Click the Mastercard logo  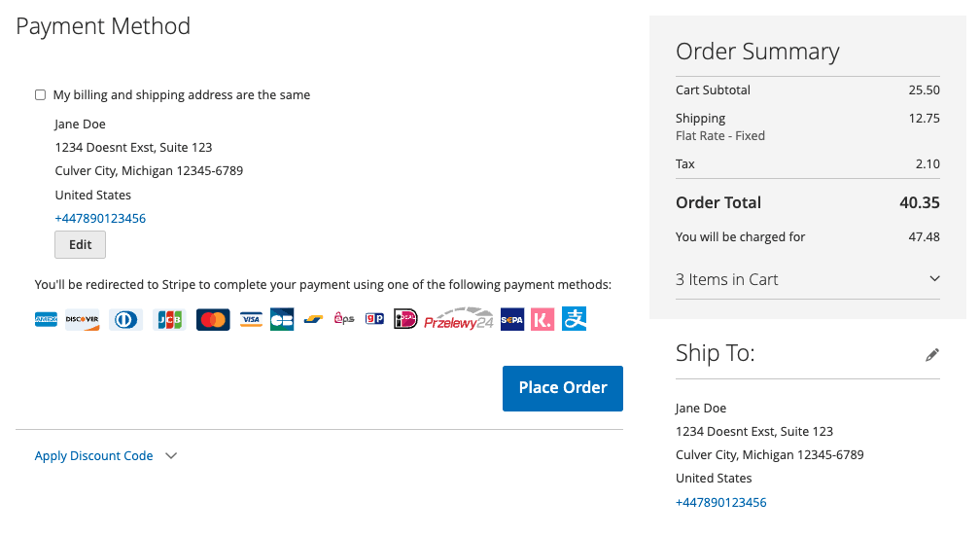[x=213, y=319]
